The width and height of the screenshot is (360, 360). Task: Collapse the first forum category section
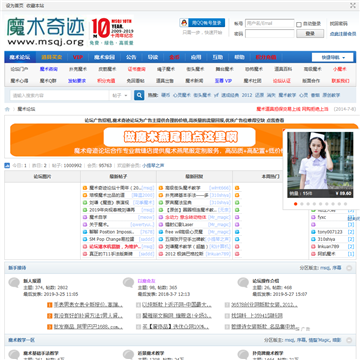[x=349, y=268]
